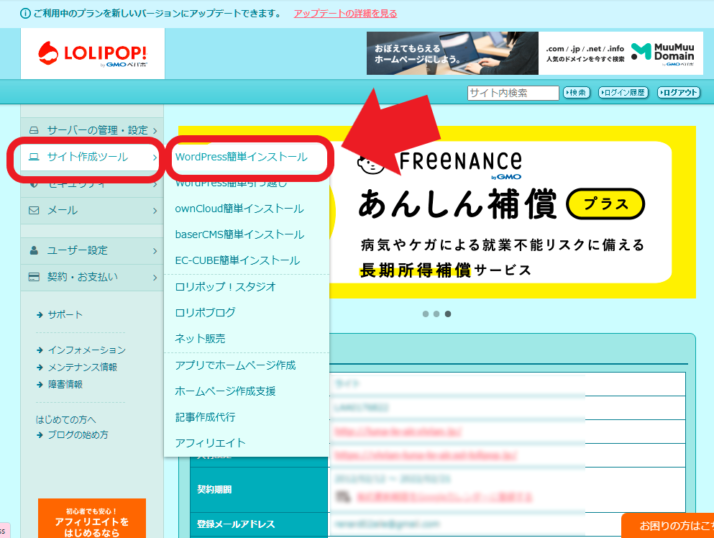Select アフィリエイト submenu item
Screen dimensions: 714x538
coord(210,443)
